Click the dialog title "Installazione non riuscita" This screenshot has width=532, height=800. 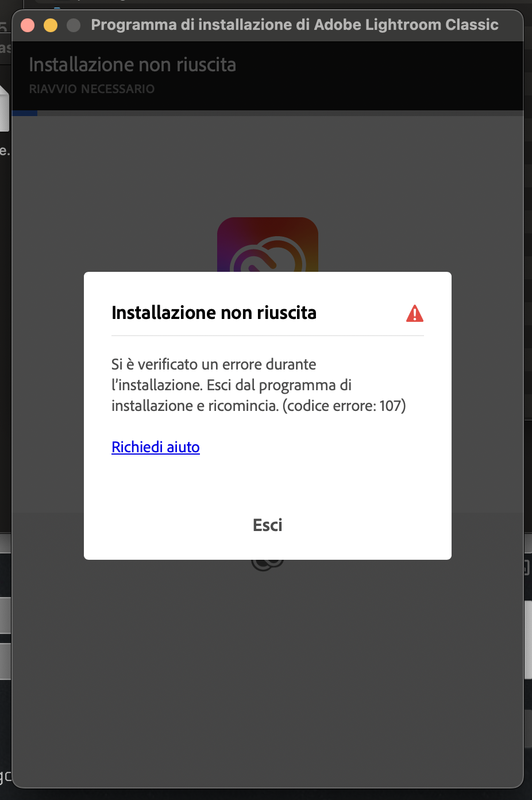[214, 313]
